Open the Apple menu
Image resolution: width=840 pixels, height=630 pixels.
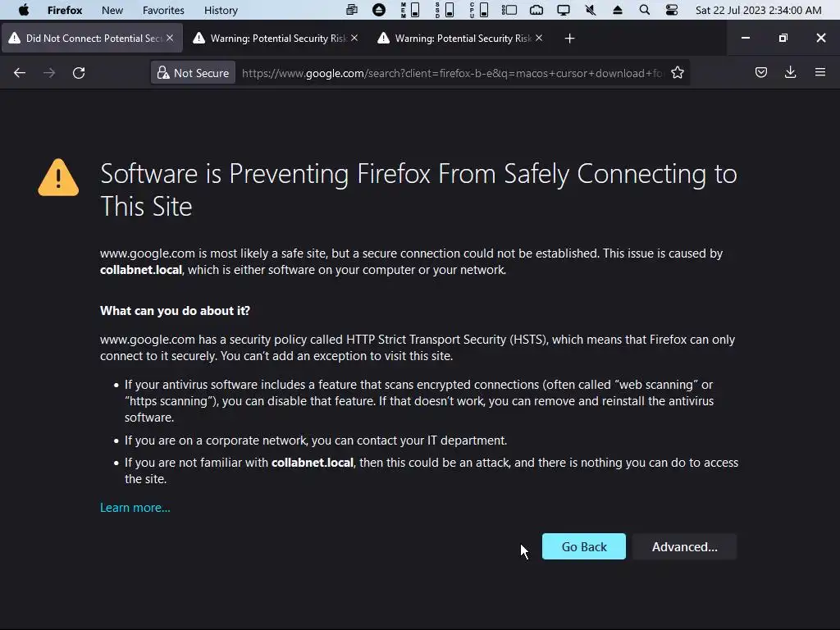[24, 10]
